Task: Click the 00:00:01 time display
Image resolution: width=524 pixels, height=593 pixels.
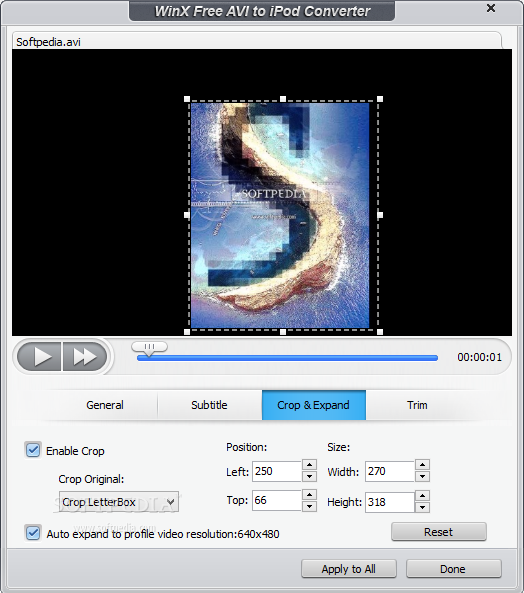Action: (479, 357)
